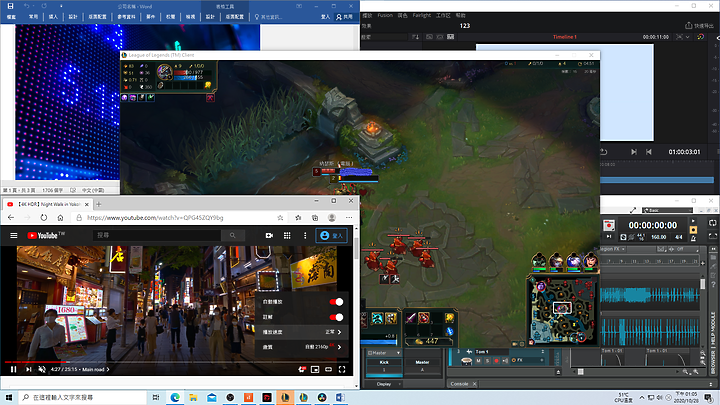Click Word's 共用 share button
This screenshot has width=720, height=405.
344,17
